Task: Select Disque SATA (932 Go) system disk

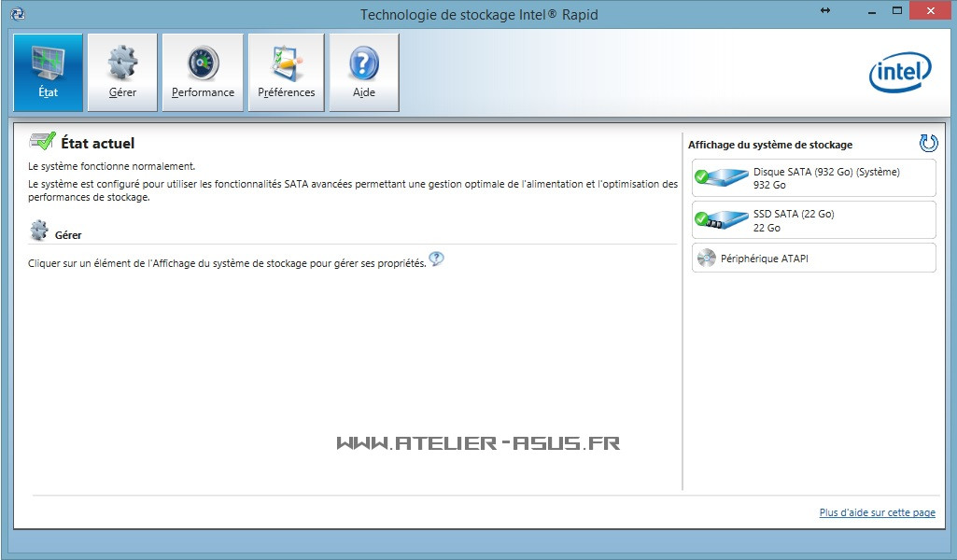Action: coord(813,178)
